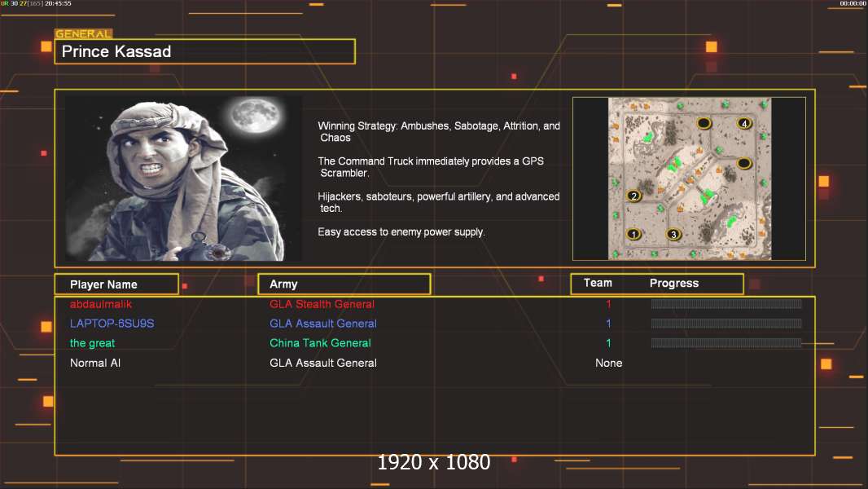Click the Team column header
868x489 pixels.
598,284
